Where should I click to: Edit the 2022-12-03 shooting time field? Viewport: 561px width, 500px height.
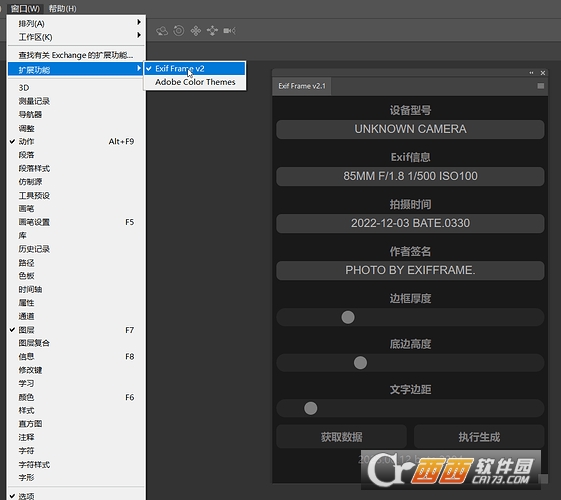(x=410, y=223)
